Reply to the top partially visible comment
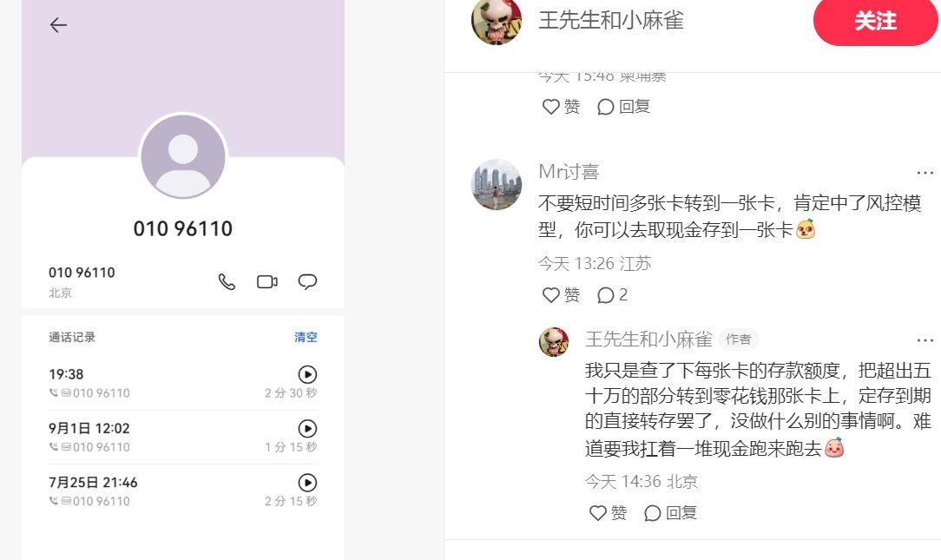The height and width of the screenshot is (560, 941). (623, 106)
